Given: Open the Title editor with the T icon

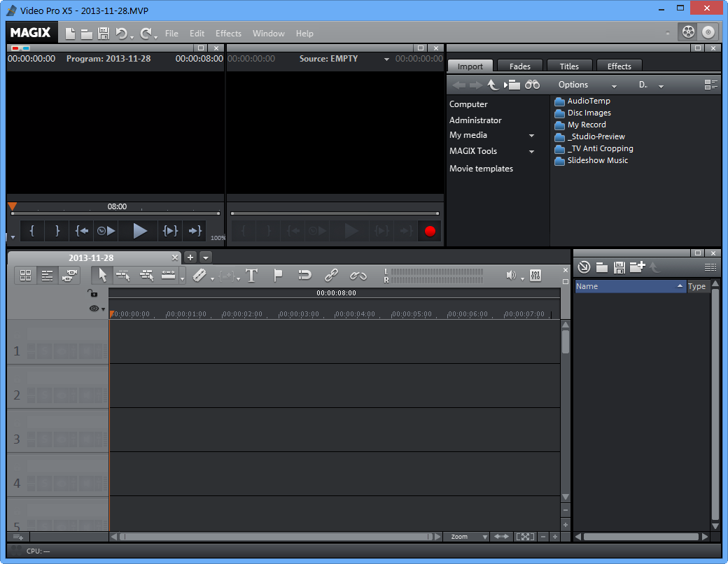Looking at the screenshot, I should (x=251, y=275).
